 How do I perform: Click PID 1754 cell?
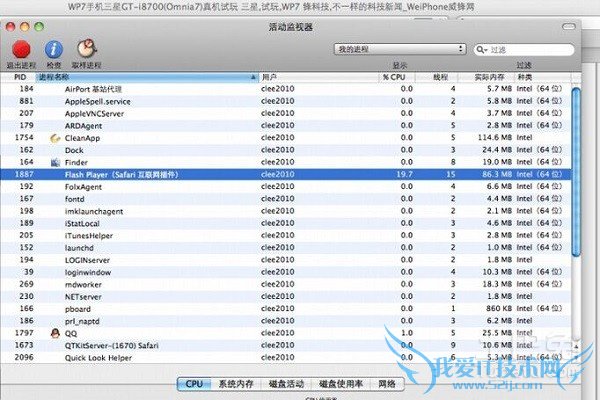pos(24,137)
